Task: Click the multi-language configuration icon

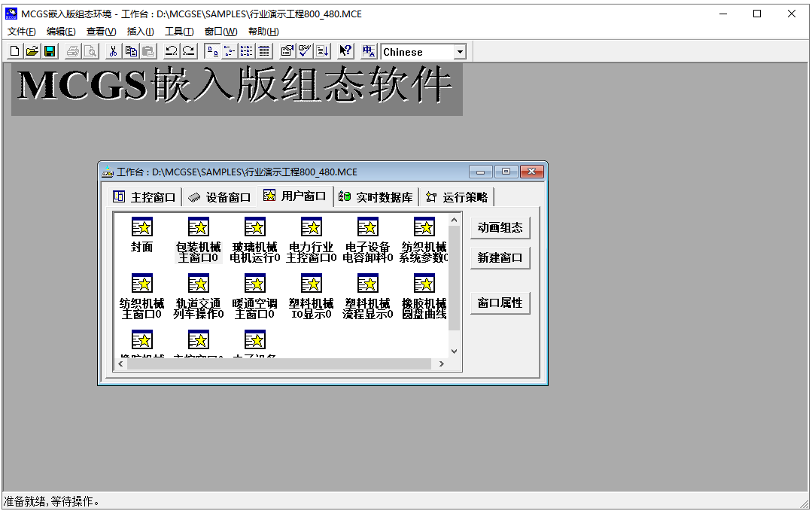Action: tap(368, 51)
